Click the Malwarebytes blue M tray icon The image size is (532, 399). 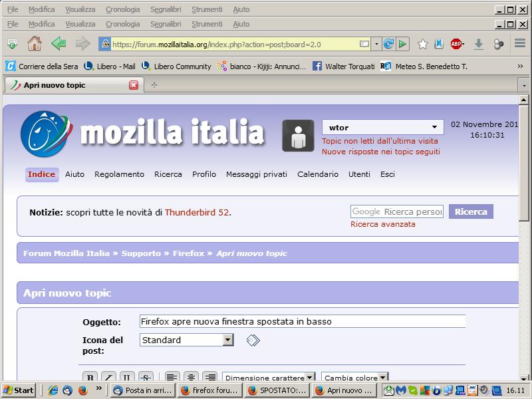click(401, 390)
